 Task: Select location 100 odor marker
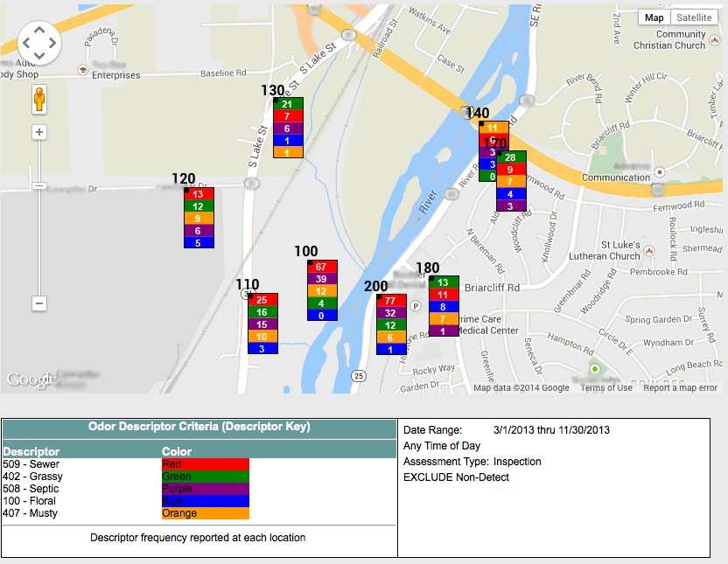pos(322,290)
